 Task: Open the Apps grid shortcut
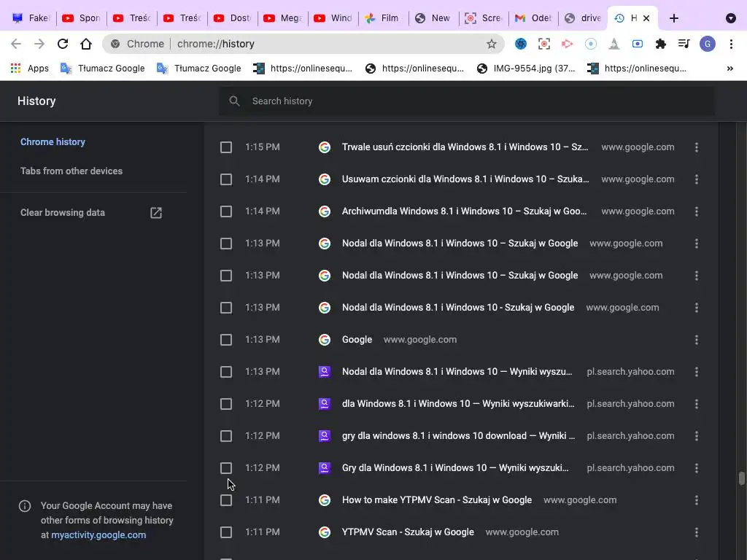[29, 68]
